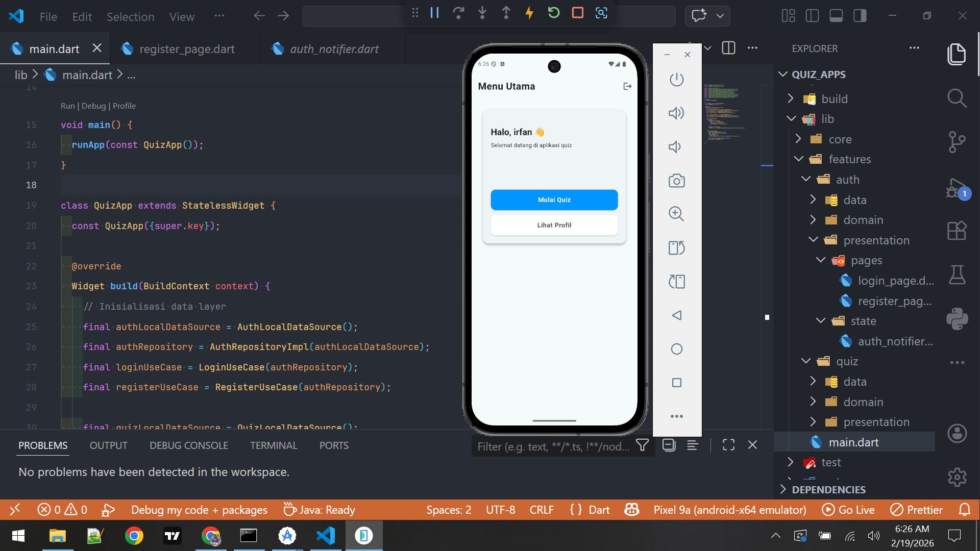
Task: Toggle Do Not Disturb on the notifications bell
Action: click(964, 509)
